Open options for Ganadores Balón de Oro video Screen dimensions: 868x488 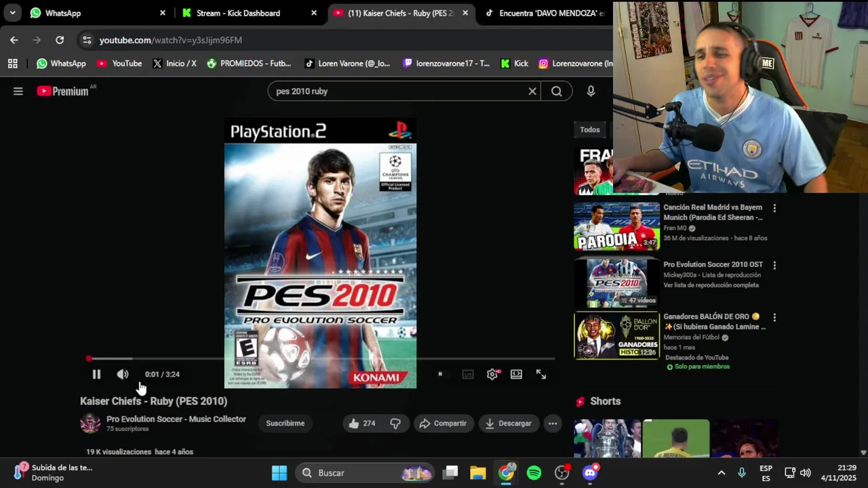point(774,317)
